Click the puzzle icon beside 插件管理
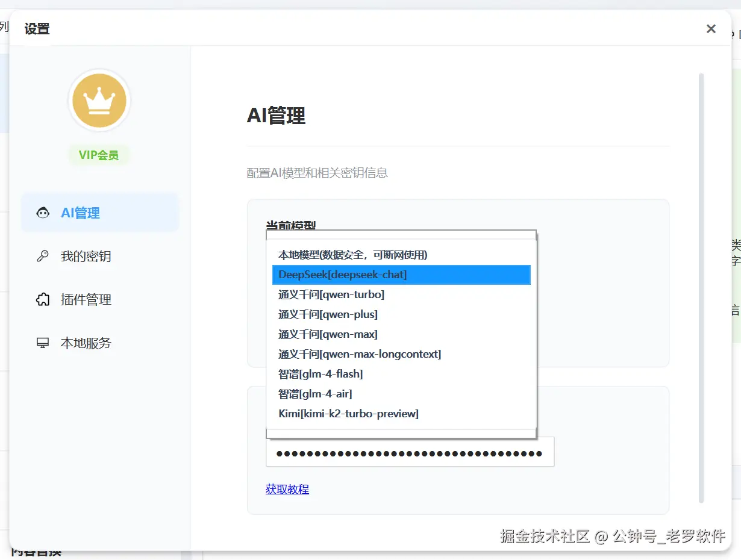Image resolution: width=741 pixels, height=560 pixels. (43, 300)
